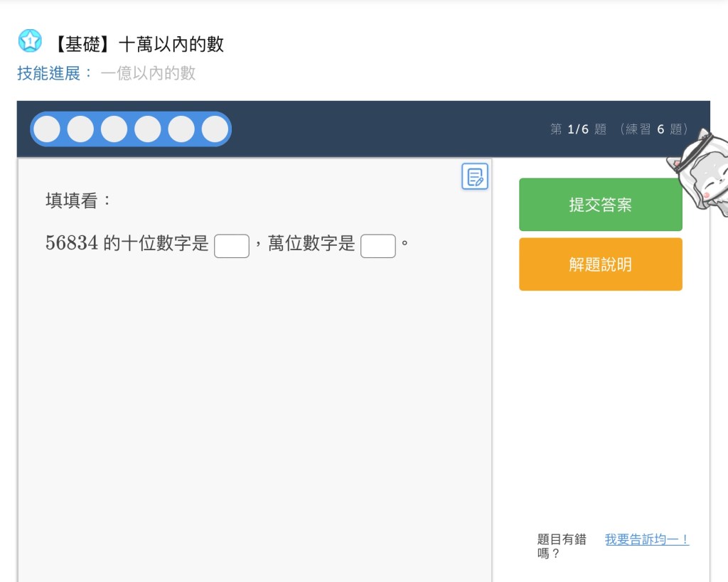Click the 我要告訴均一！ report link
The height and width of the screenshot is (582, 728).
pos(646,539)
